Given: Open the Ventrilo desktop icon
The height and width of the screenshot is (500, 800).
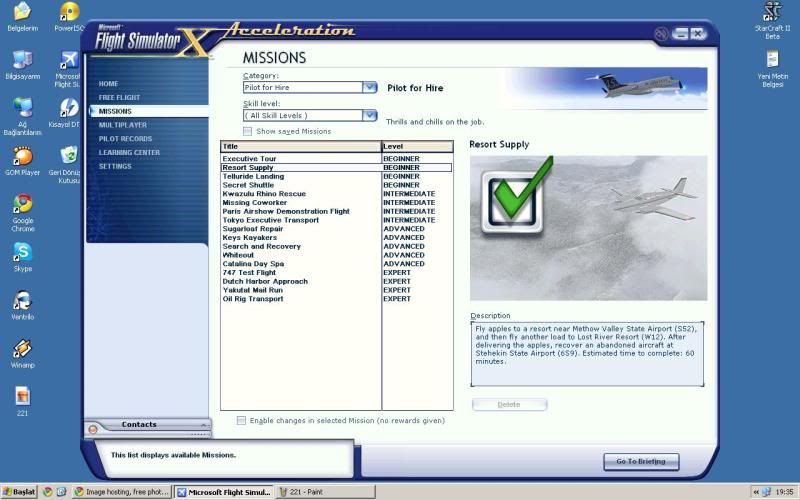Looking at the screenshot, I should pos(22,305).
